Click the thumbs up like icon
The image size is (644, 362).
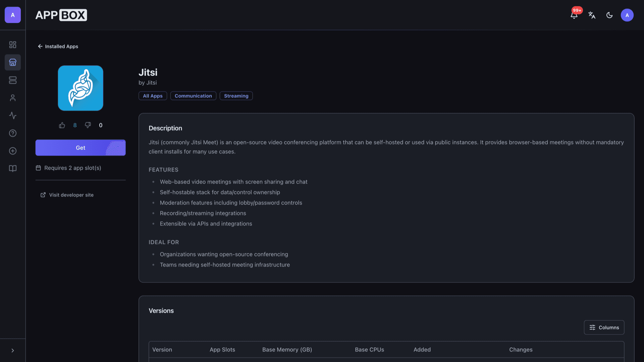62,125
